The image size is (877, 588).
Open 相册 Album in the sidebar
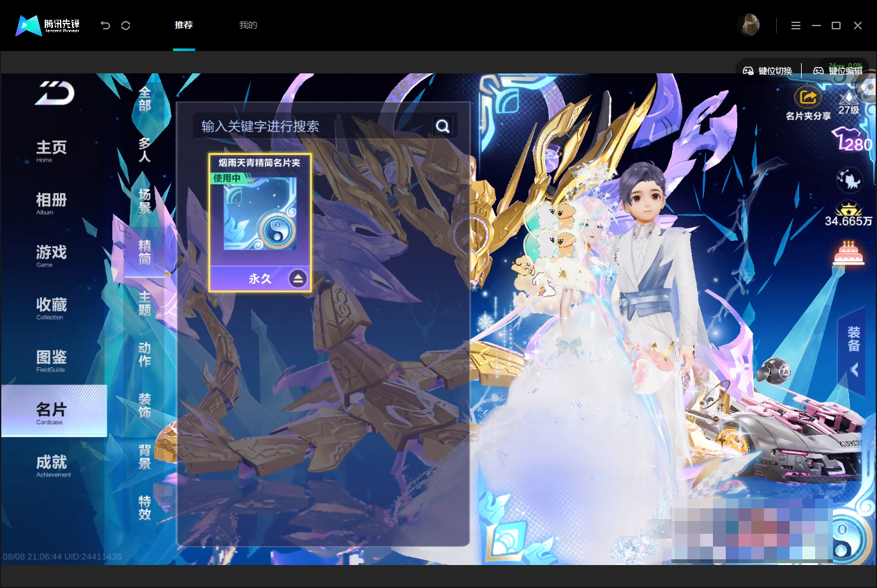(52, 203)
